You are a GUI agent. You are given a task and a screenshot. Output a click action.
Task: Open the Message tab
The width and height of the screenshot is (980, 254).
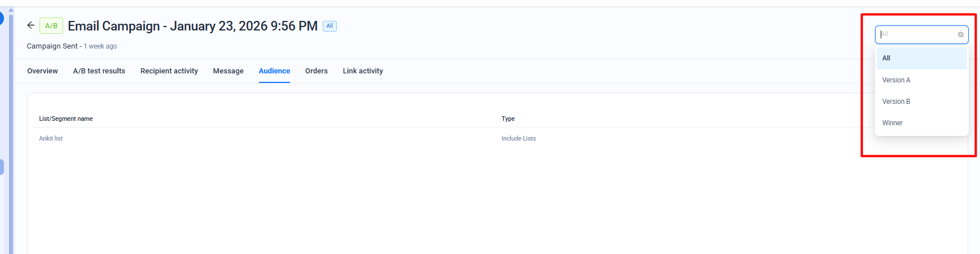click(228, 71)
